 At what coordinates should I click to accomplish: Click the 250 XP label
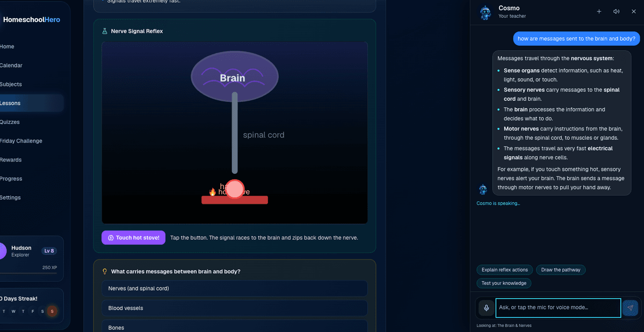(49, 268)
